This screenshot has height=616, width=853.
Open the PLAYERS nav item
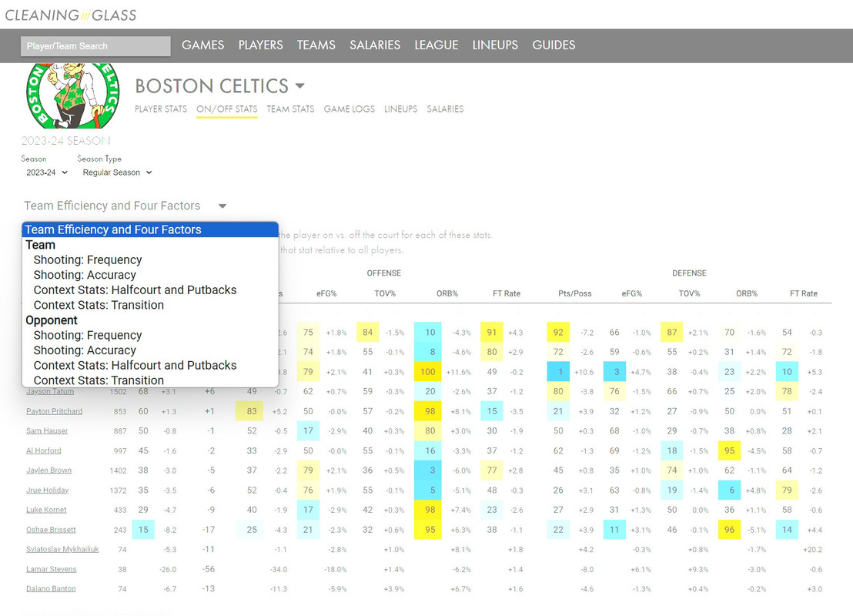click(x=260, y=45)
